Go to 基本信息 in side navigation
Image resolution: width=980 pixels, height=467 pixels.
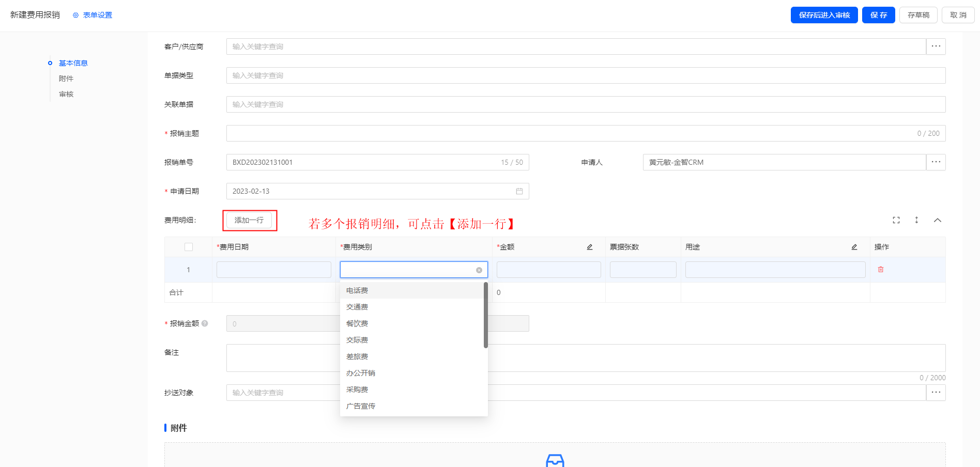click(x=73, y=63)
